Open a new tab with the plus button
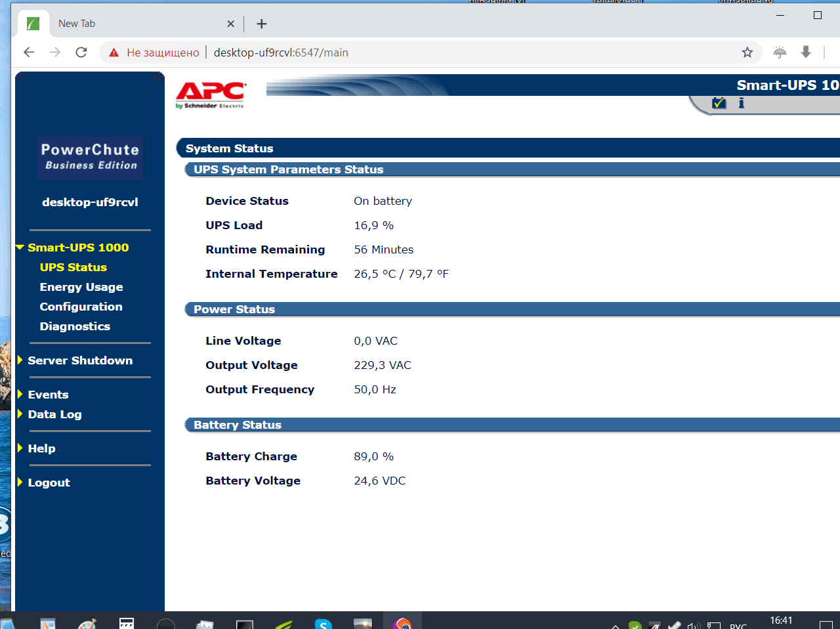The width and height of the screenshot is (840, 629). pyautogui.click(x=261, y=24)
